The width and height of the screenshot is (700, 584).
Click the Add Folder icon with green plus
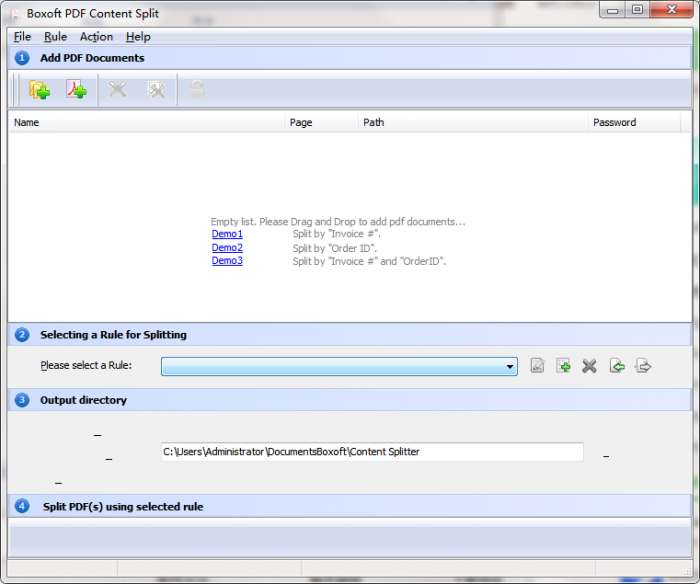pyautogui.click(x=39, y=90)
